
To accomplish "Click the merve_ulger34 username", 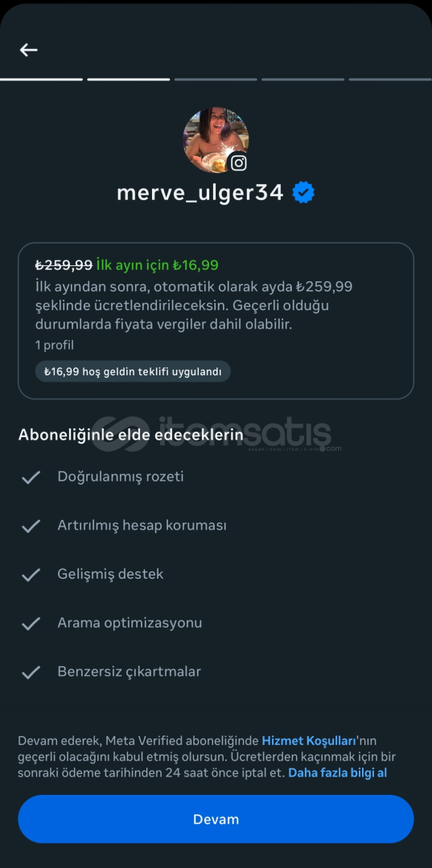I will 200,193.
